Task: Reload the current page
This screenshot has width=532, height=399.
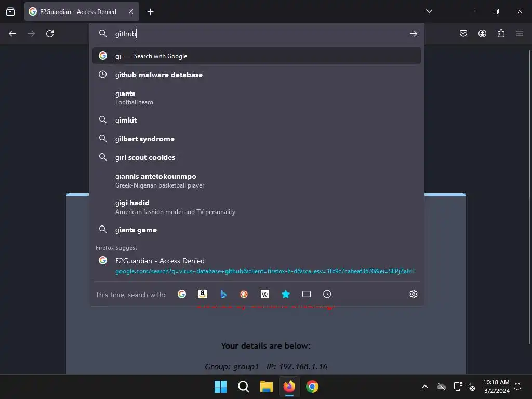Action: pos(50,34)
